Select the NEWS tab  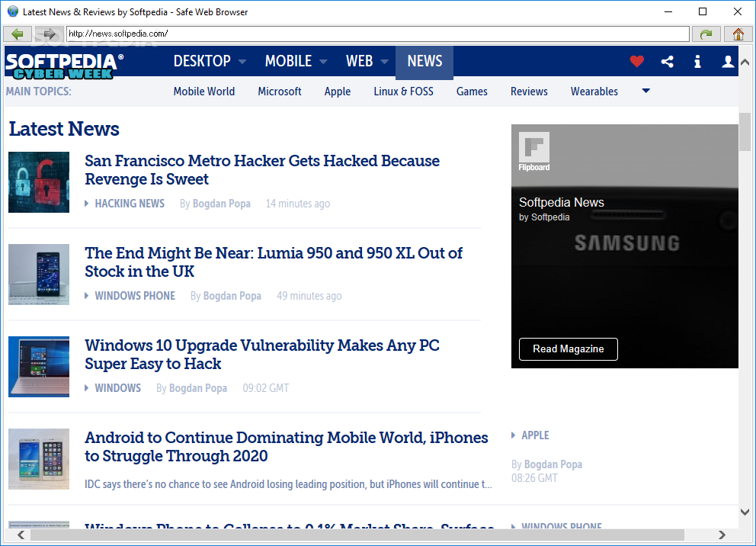[x=424, y=62]
